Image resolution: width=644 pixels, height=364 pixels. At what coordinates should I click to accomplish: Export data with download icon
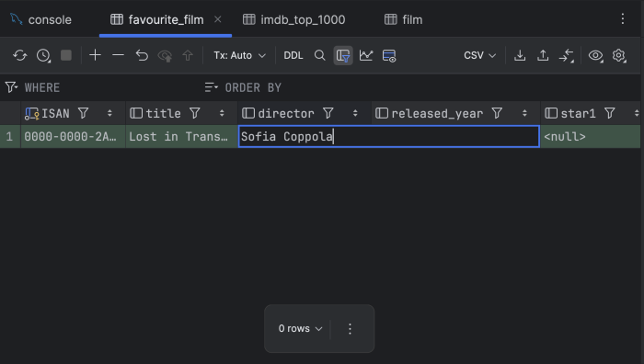tap(520, 55)
